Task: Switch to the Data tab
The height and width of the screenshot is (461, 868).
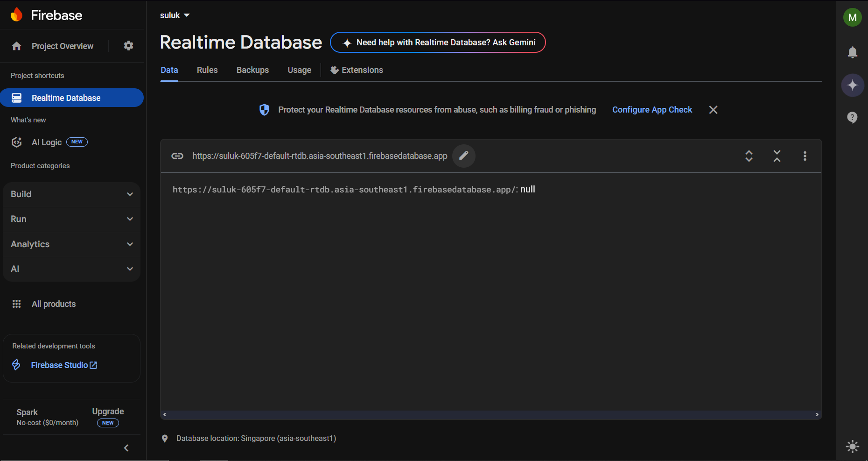Action: [x=169, y=70]
